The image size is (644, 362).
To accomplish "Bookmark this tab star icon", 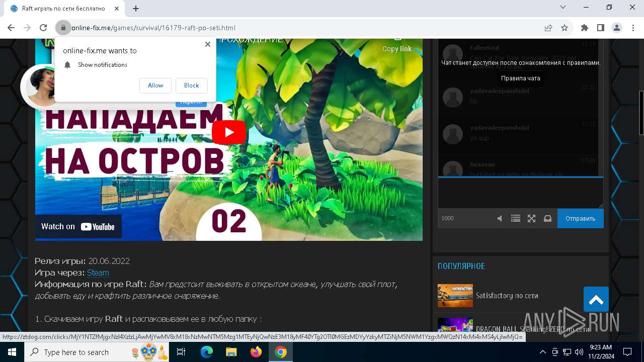I will pos(565,28).
